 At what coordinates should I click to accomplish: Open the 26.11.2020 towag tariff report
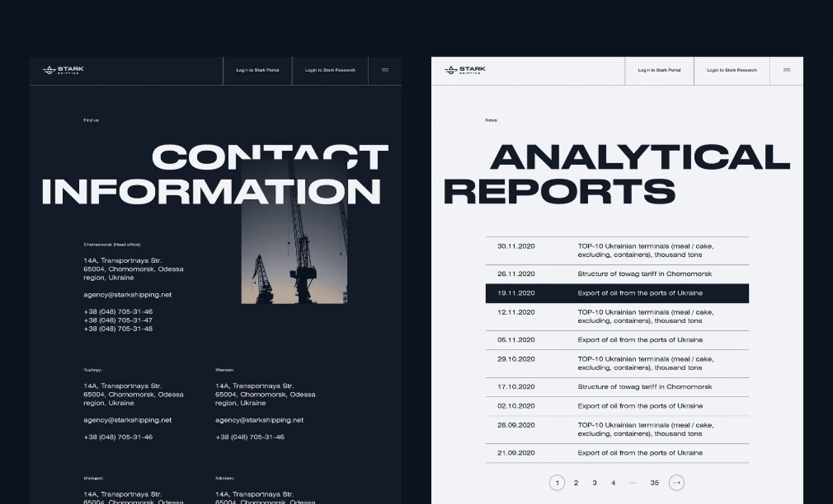[x=644, y=274]
